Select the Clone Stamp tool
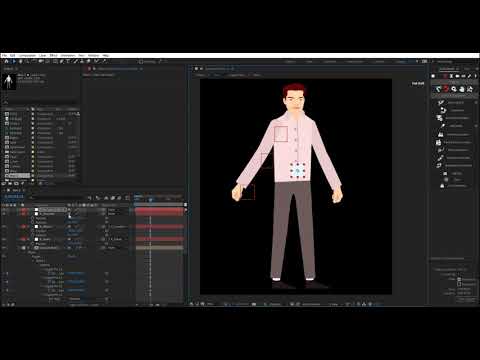 point(82,61)
